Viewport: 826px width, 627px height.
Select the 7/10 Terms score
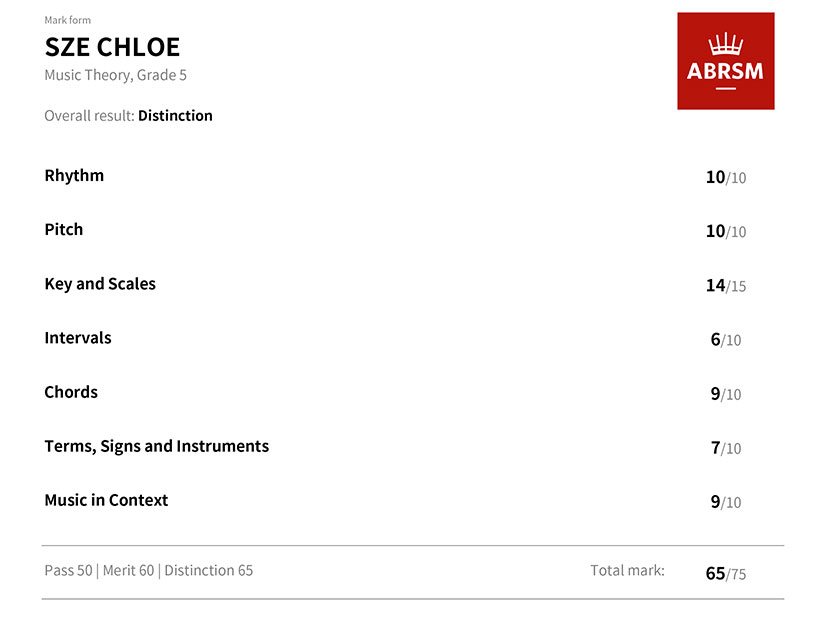tap(726, 448)
